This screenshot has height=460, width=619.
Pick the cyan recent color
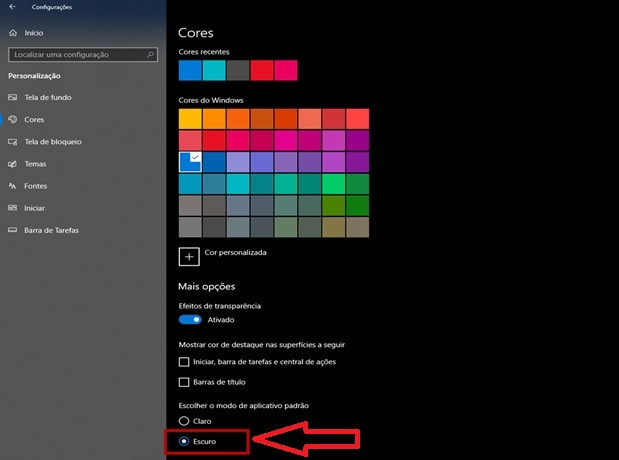[214, 70]
